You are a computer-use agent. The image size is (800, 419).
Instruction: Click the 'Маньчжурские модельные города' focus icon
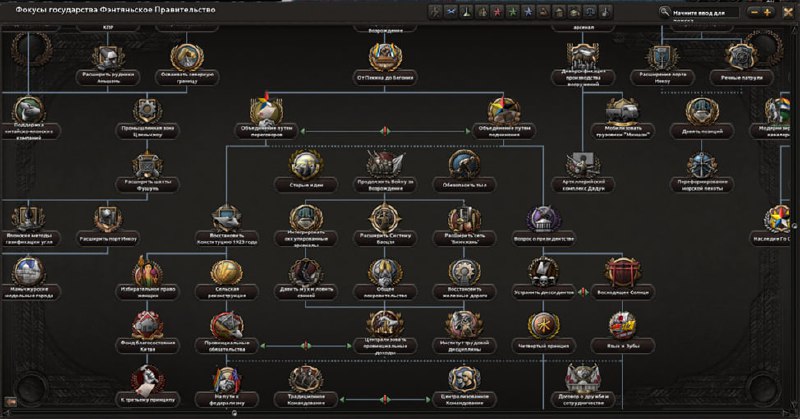[29, 272]
